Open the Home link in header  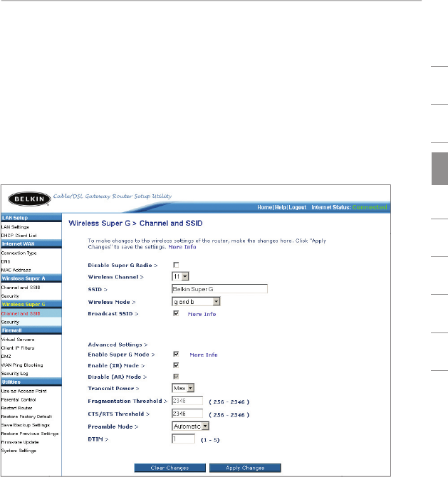pos(265,207)
